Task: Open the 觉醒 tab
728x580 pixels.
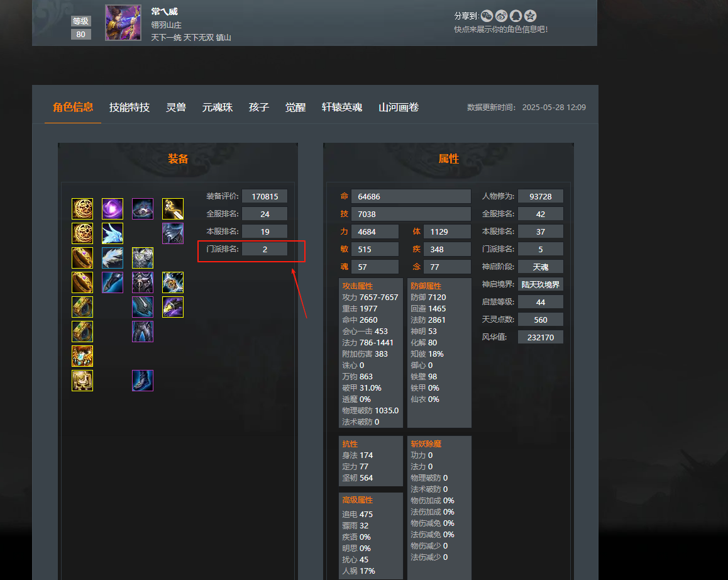Action: tap(295, 108)
